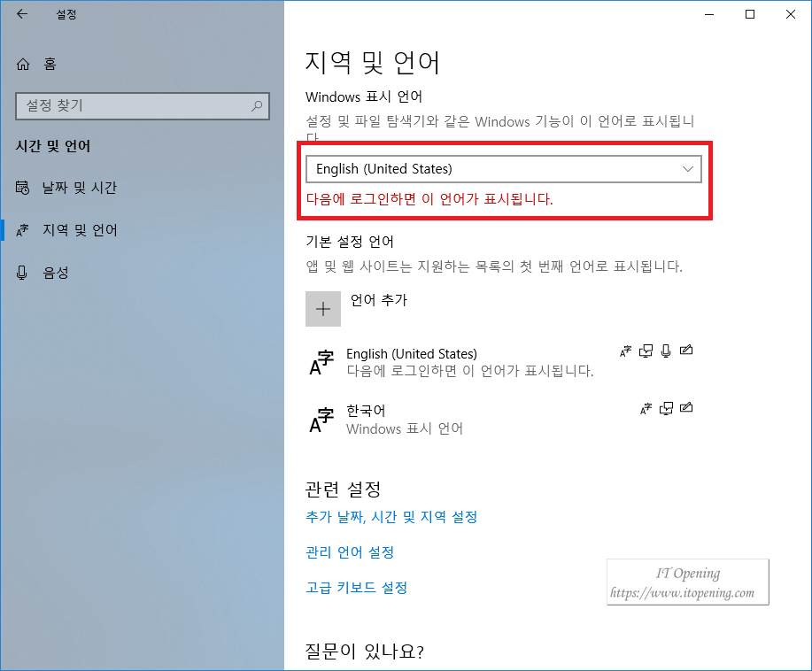Open 추가 날짜, 시간 및 지역 설정 link
Image resolution: width=812 pixels, height=671 pixels.
coord(391,517)
